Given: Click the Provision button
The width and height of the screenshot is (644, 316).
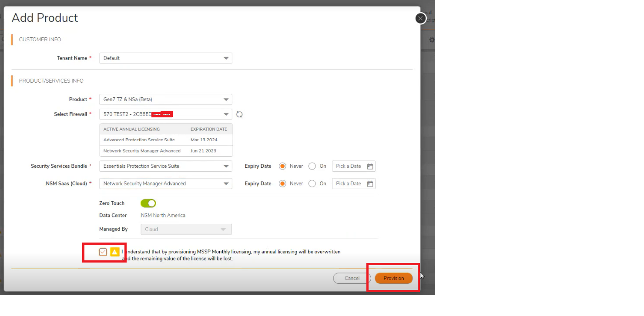Looking at the screenshot, I should point(393,278).
